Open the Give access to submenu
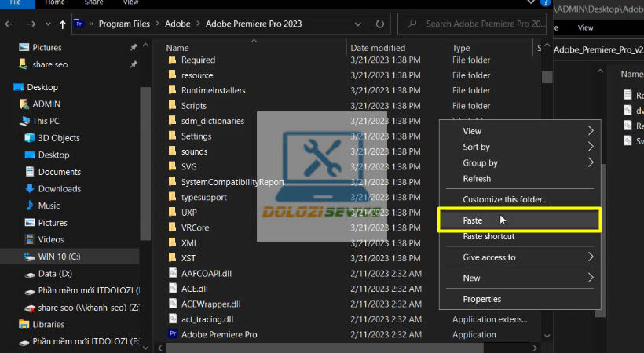 [x=520, y=257]
